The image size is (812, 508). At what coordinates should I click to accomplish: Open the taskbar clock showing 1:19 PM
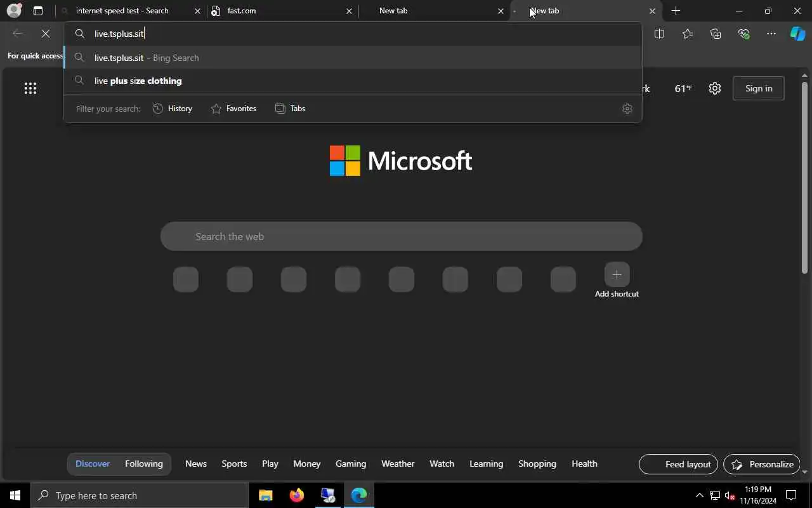tap(758, 495)
